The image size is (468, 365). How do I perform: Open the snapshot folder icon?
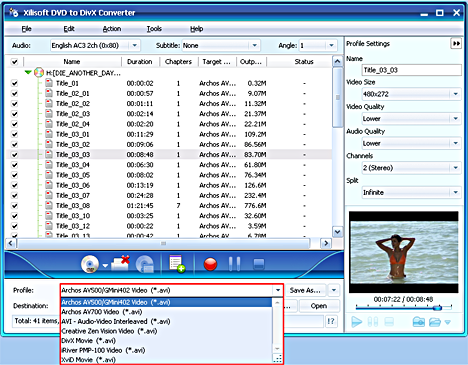click(x=435, y=322)
